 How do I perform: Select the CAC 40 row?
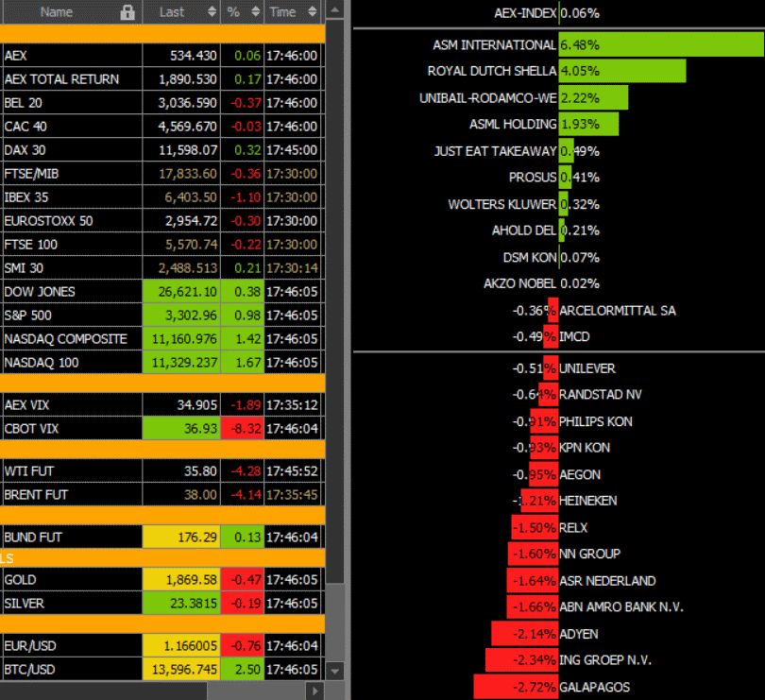(162, 127)
